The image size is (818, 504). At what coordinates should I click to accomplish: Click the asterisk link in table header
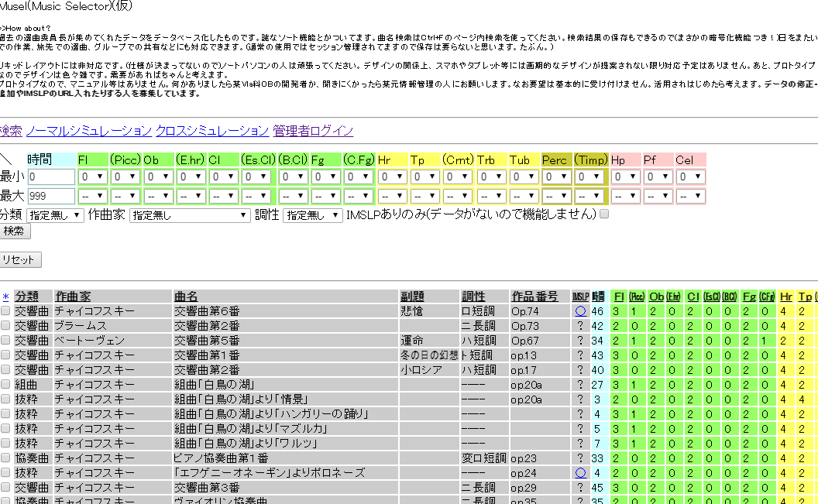[5, 297]
